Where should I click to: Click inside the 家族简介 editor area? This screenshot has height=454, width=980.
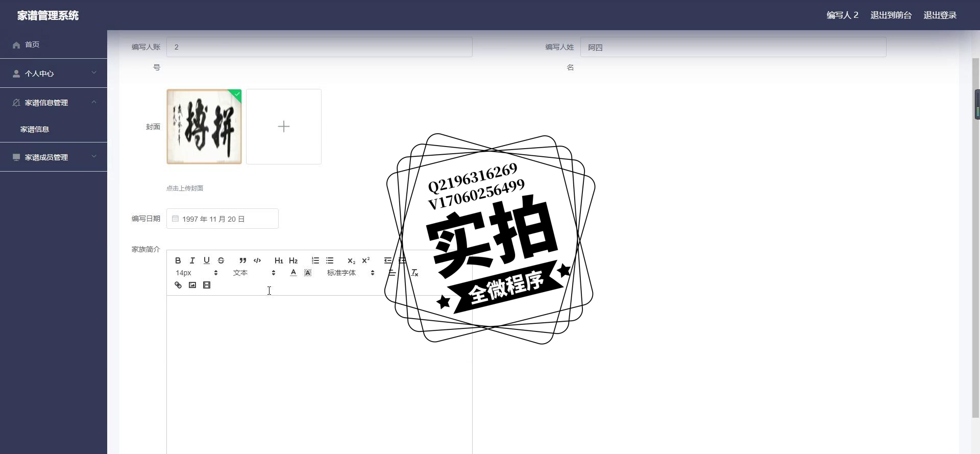coord(320,375)
